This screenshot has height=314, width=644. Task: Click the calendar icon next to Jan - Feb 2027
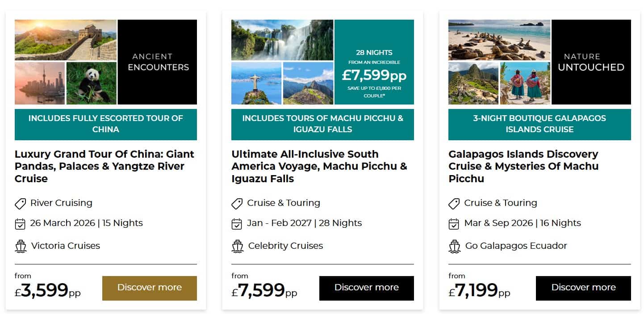[x=237, y=224]
